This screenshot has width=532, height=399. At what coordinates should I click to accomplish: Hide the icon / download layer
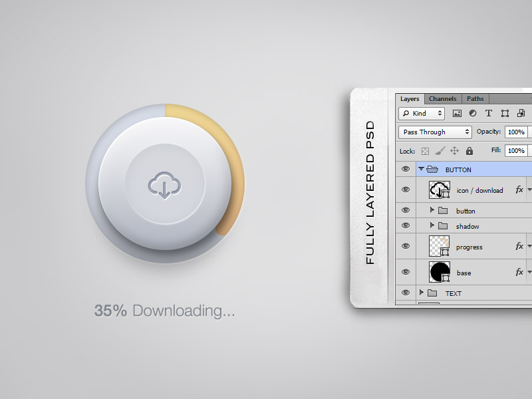pyautogui.click(x=406, y=190)
